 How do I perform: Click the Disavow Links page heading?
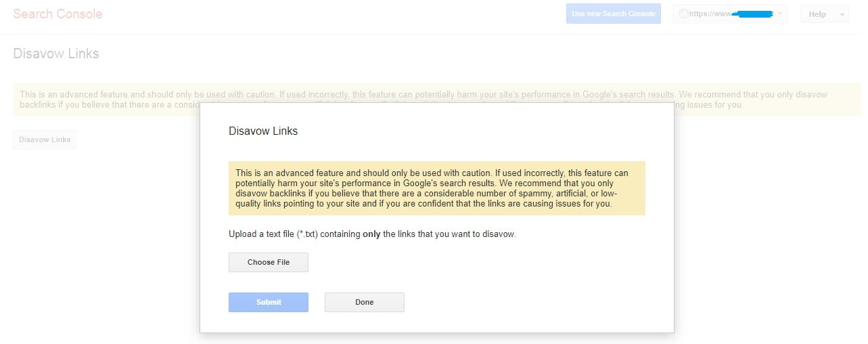[x=56, y=53]
